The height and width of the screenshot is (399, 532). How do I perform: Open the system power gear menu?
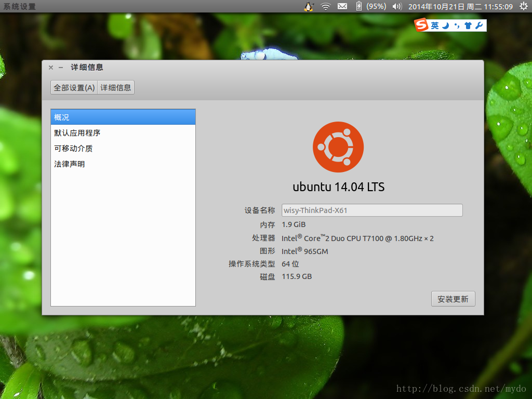(524, 6)
